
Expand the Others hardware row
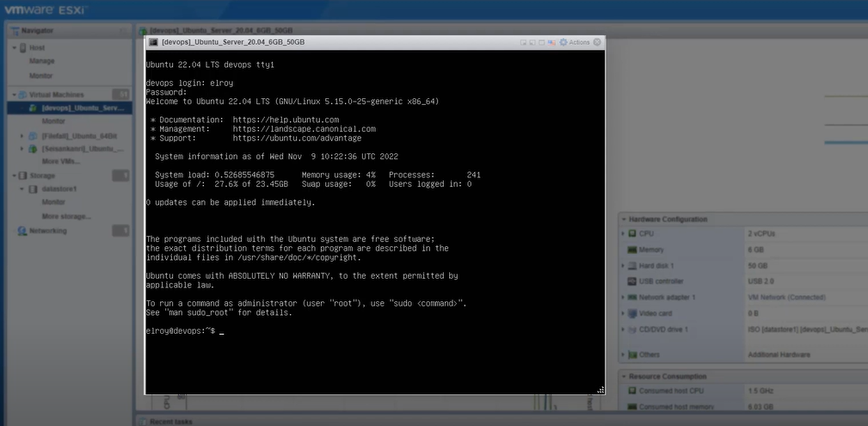click(x=624, y=355)
